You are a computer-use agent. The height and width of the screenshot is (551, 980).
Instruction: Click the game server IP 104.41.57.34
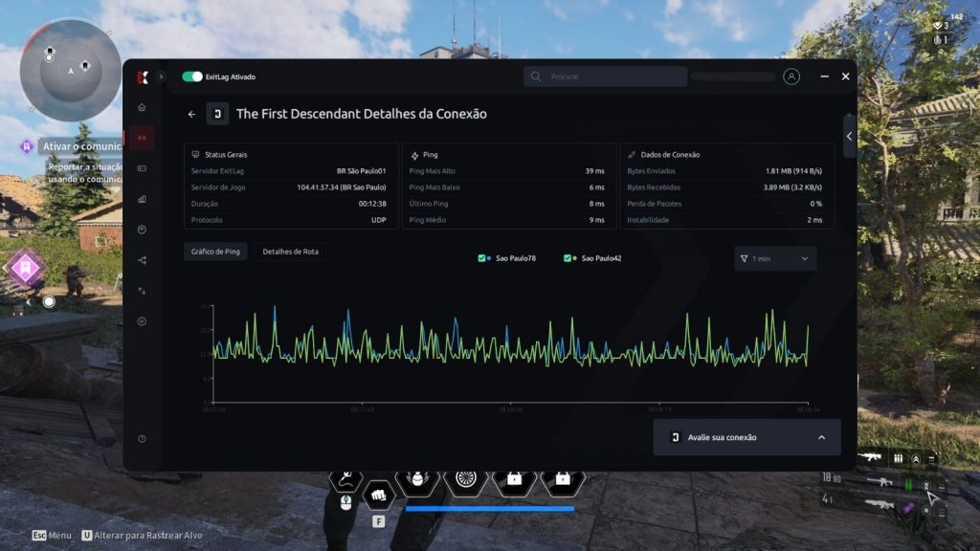coord(342,187)
